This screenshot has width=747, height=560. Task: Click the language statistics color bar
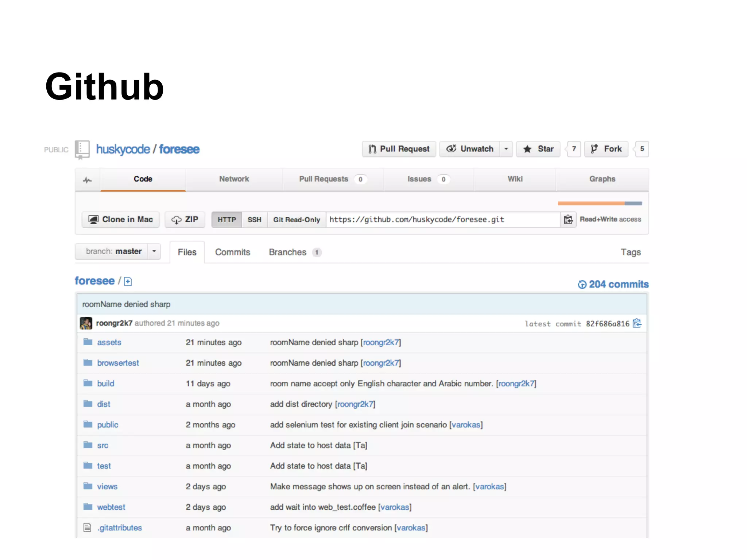coord(600,203)
